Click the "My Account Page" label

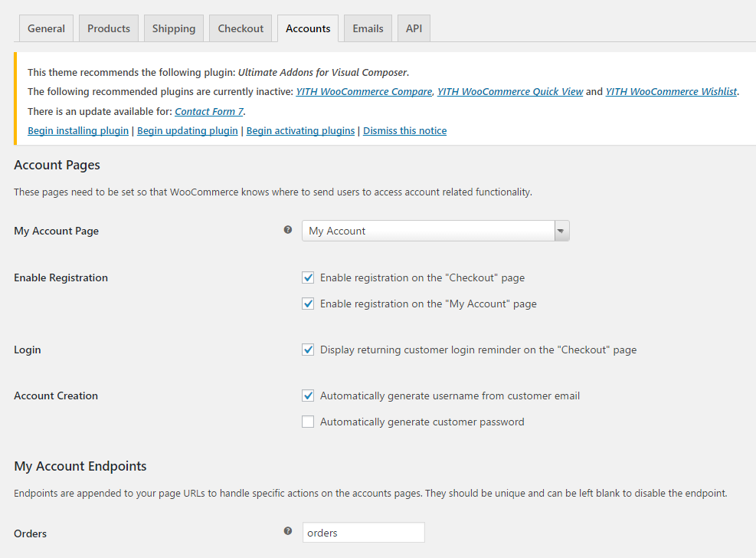(x=57, y=231)
